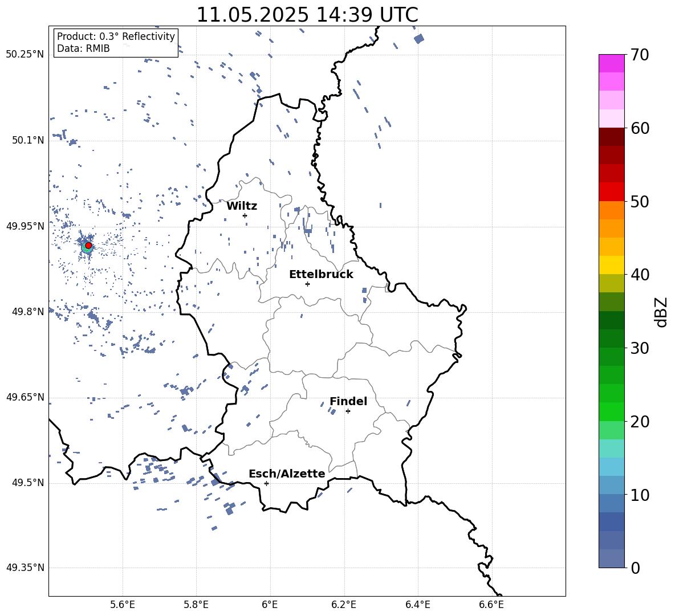Click the magenta 70 dBZ color band
The height and width of the screenshot is (616, 675).
pos(612,63)
